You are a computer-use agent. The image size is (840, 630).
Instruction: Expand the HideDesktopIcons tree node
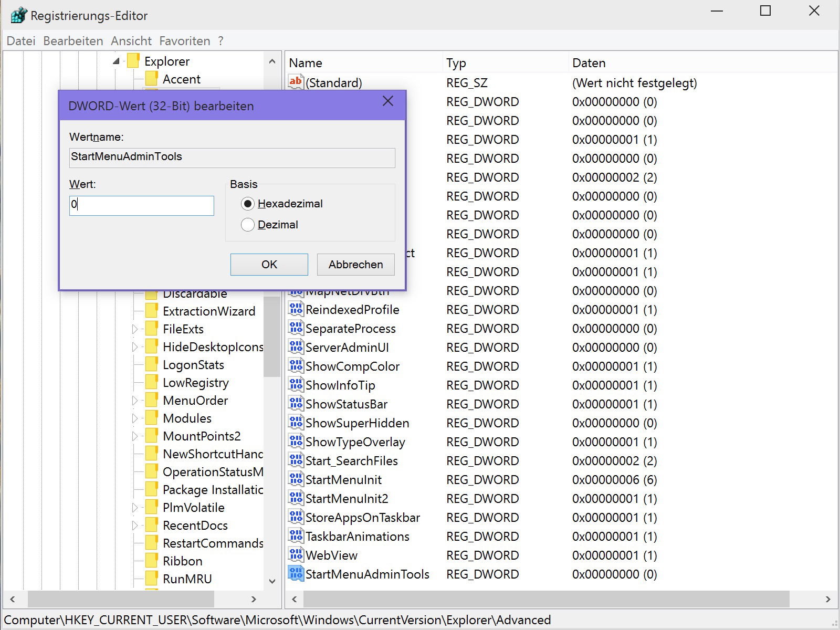134,347
